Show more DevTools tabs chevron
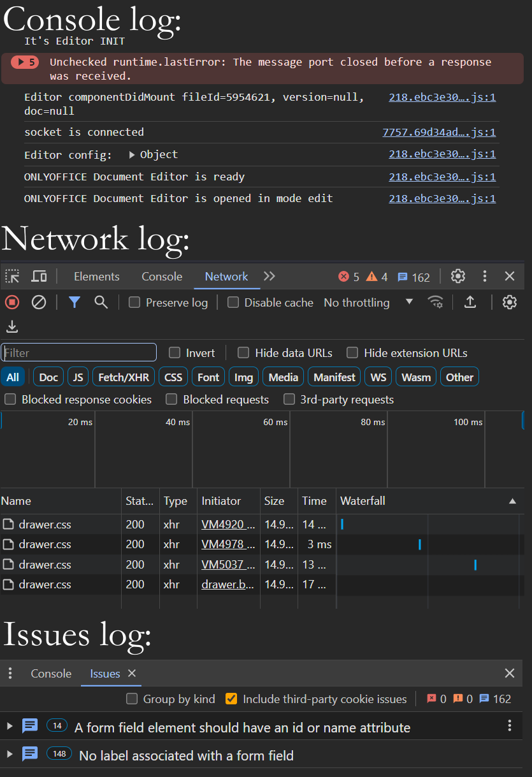The height and width of the screenshot is (777, 532). (x=270, y=276)
